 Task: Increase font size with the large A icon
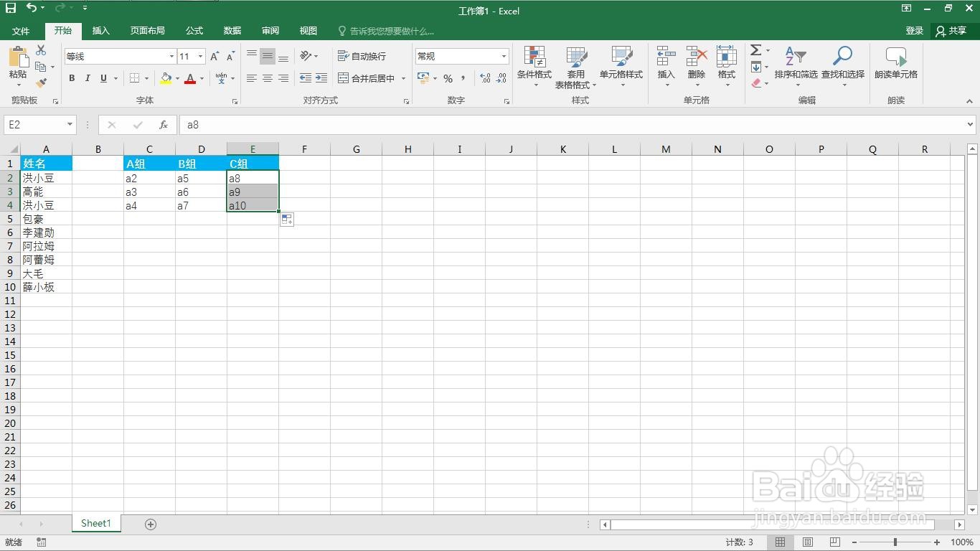pos(215,56)
